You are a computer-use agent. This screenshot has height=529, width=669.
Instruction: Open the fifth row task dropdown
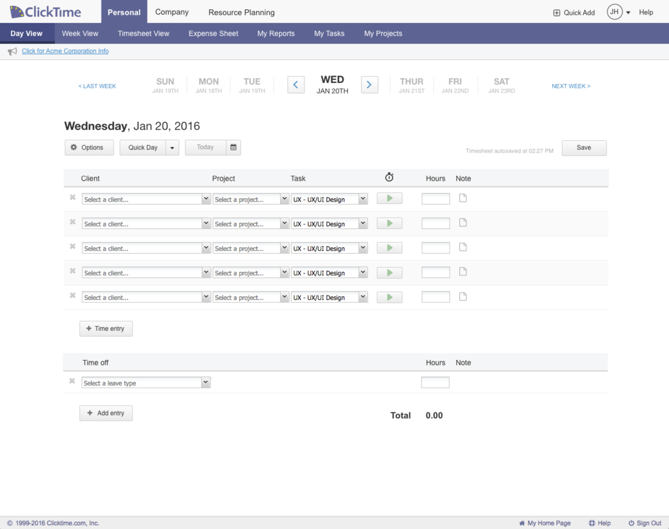coord(329,297)
